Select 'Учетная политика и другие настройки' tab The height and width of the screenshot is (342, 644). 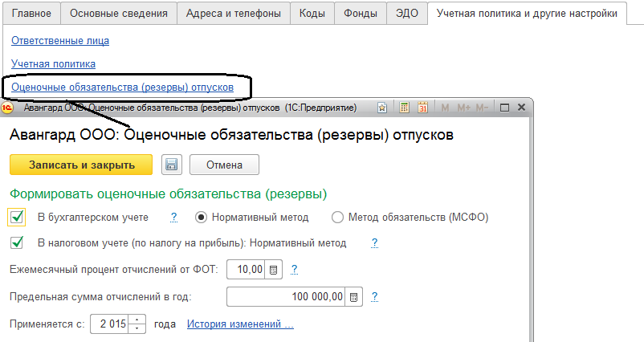tap(527, 13)
